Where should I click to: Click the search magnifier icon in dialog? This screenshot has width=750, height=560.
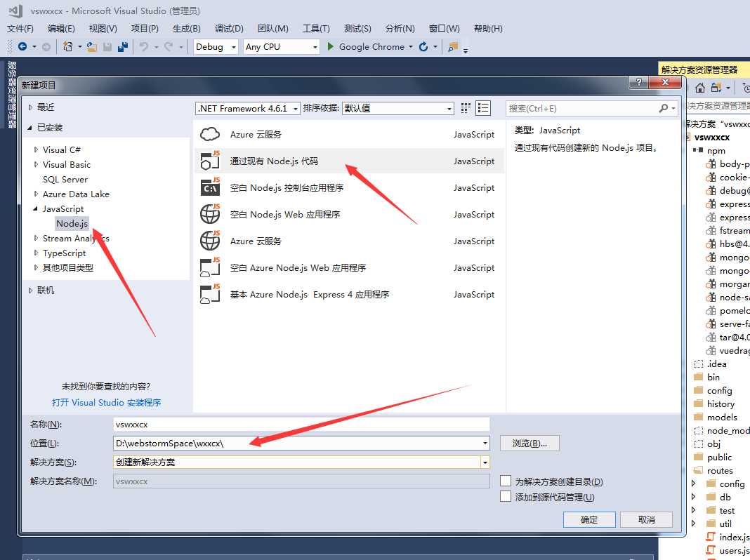[664, 109]
